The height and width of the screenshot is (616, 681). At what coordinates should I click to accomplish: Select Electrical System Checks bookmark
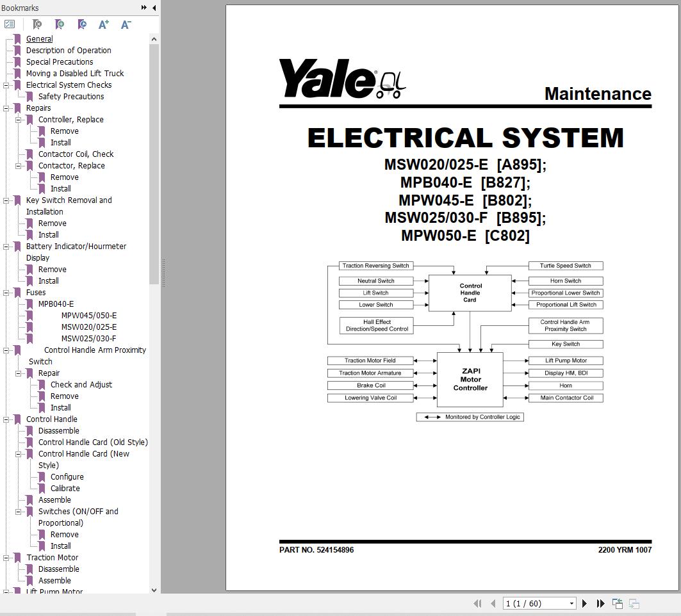(x=69, y=85)
